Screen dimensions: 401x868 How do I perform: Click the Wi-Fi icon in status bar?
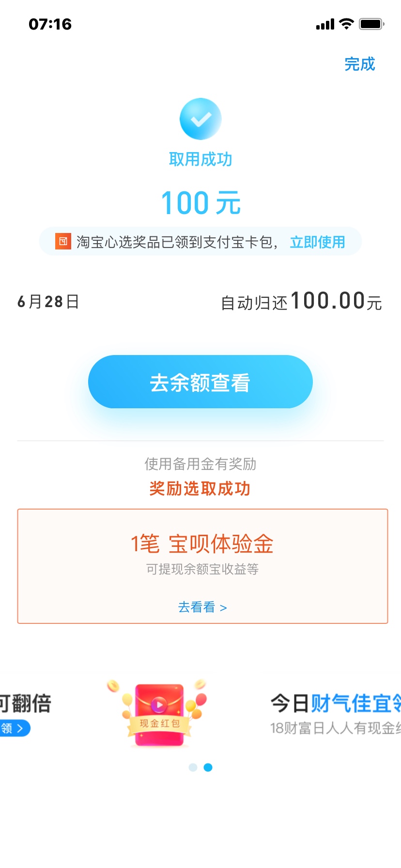point(346,24)
